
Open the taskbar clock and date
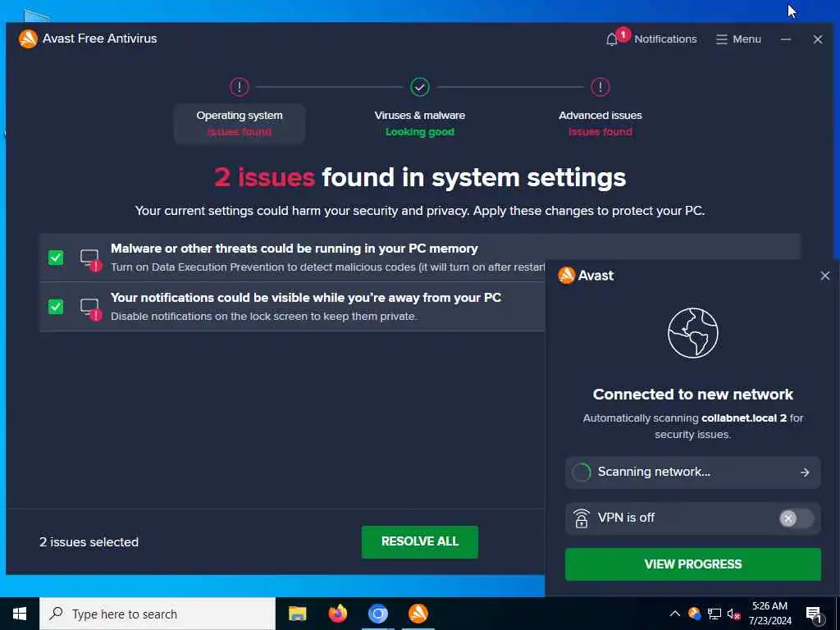click(769, 614)
